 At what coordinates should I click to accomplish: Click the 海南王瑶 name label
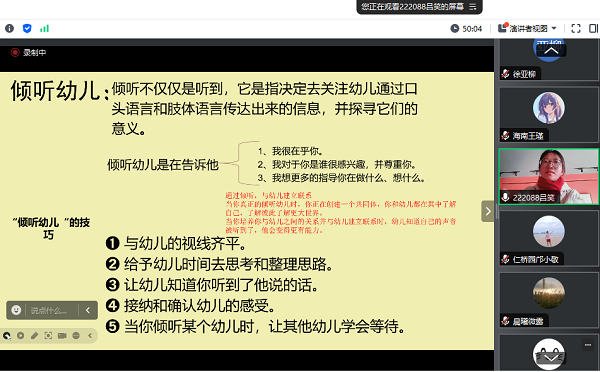pos(528,135)
